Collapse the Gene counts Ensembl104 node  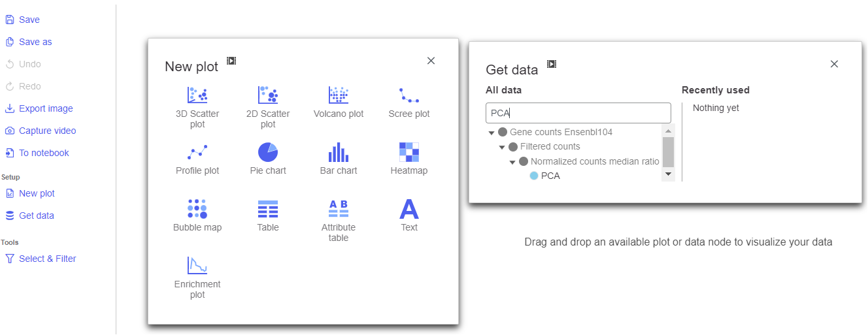coord(492,133)
